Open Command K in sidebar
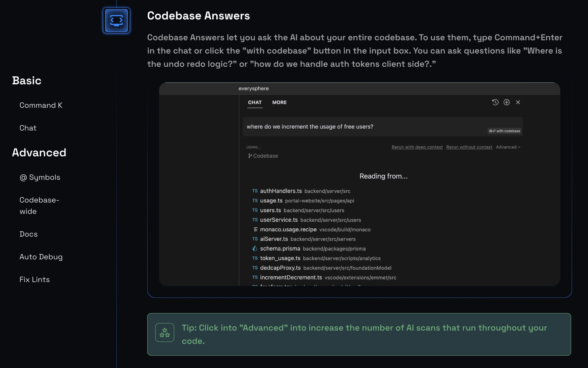The height and width of the screenshot is (368, 588). pyautogui.click(x=41, y=105)
